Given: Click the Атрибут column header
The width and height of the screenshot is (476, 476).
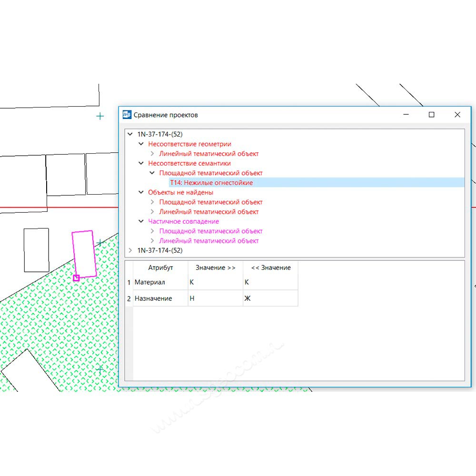Looking at the screenshot, I should point(160,268).
